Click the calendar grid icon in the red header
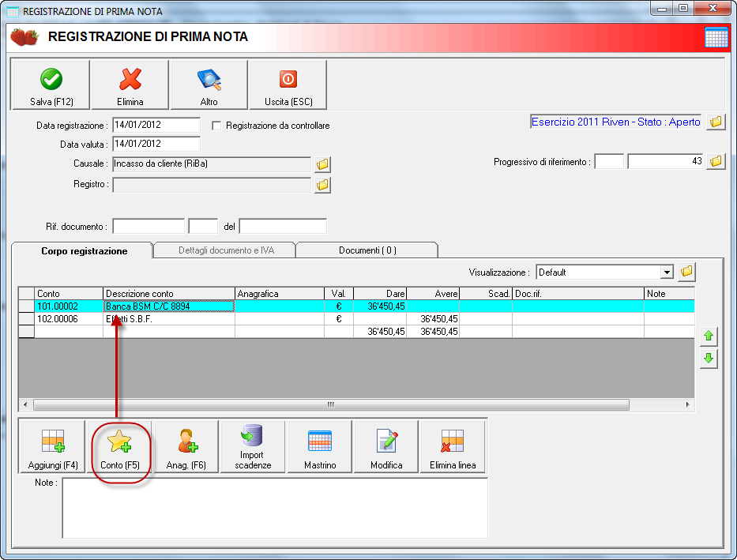Screen dimensions: 737x560 716,38
